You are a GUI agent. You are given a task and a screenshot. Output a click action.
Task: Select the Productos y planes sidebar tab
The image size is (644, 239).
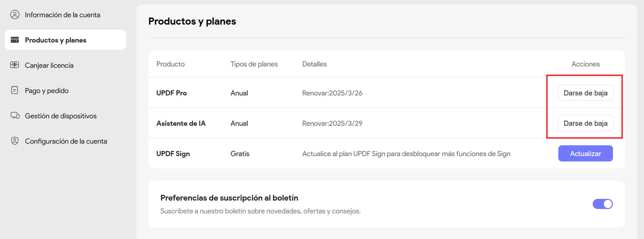coord(56,40)
